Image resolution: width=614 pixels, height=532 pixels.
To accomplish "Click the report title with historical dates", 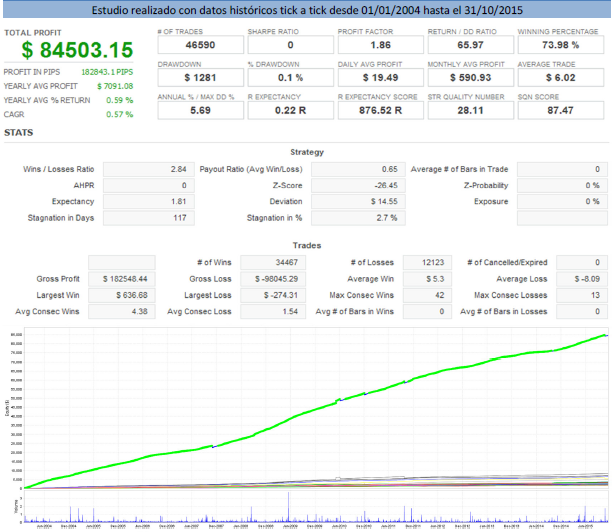I will click(306, 11).
